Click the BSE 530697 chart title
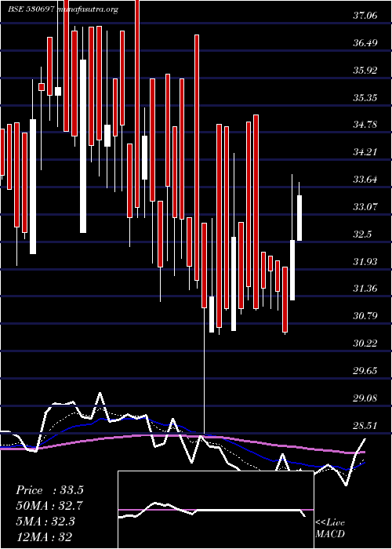The width and height of the screenshot is (392, 549). point(63,9)
